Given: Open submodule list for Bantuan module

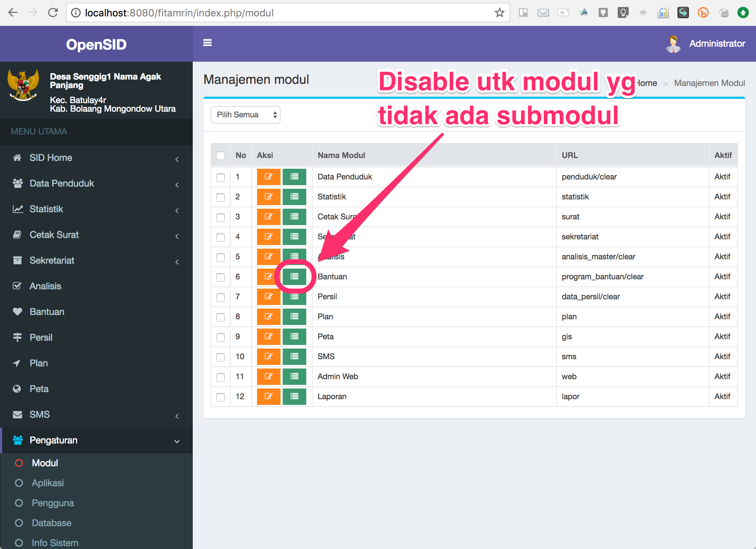Looking at the screenshot, I should coord(294,276).
